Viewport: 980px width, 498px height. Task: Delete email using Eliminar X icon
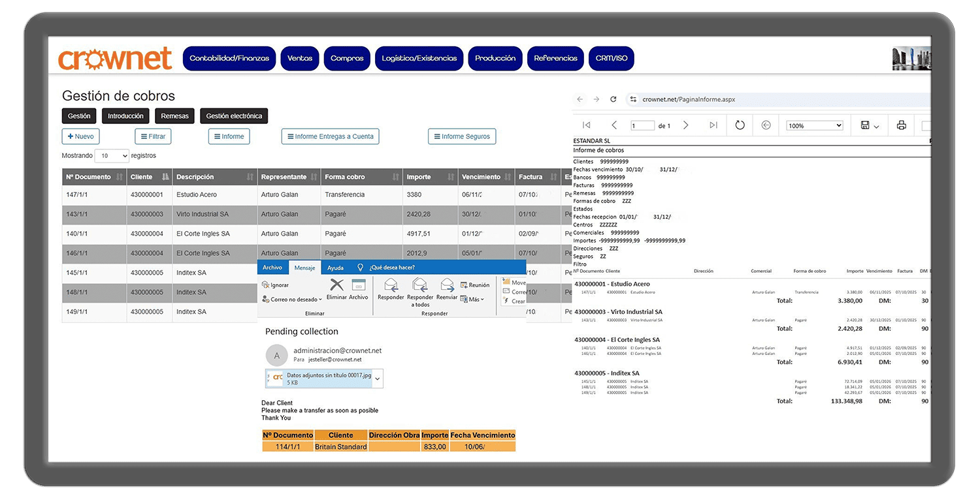[x=336, y=285]
